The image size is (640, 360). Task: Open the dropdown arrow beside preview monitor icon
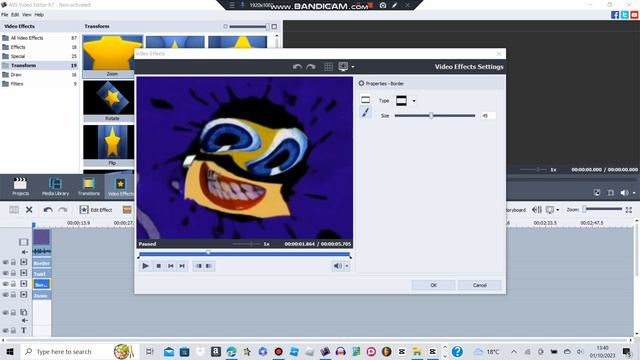point(353,67)
